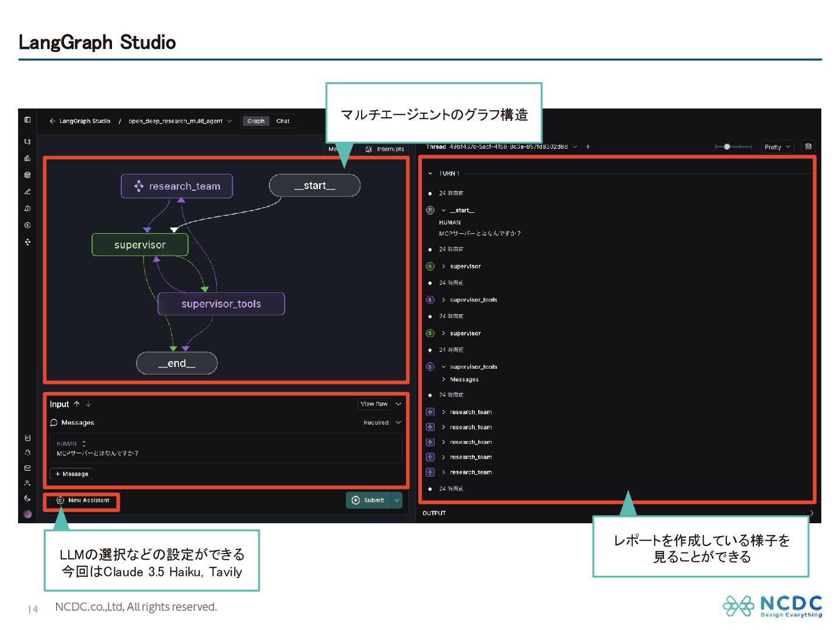Open the tracing projects icon in sidebar
This screenshot has width=840, height=630.
tap(27, 141)
